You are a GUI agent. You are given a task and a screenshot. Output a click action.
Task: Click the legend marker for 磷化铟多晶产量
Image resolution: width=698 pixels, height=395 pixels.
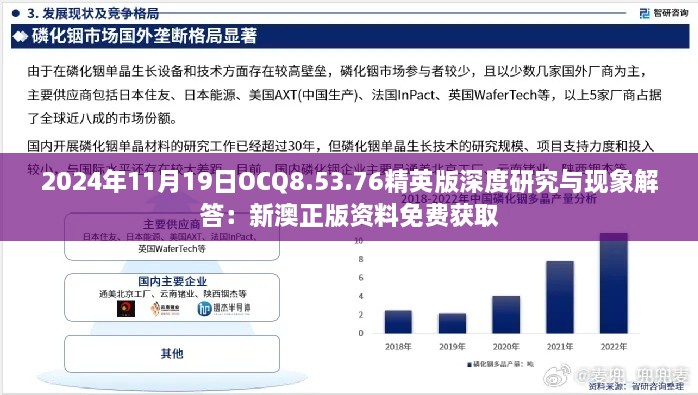[469, 364]
